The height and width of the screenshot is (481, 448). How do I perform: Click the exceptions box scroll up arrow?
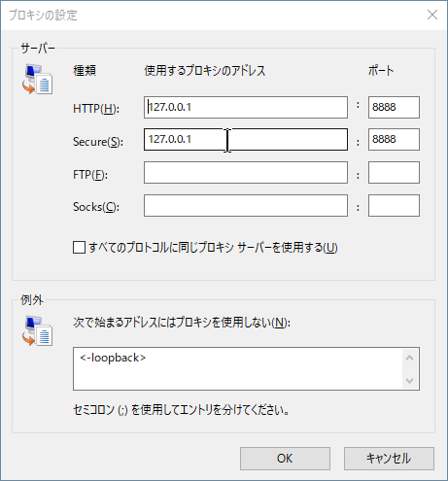coord(409,358)
